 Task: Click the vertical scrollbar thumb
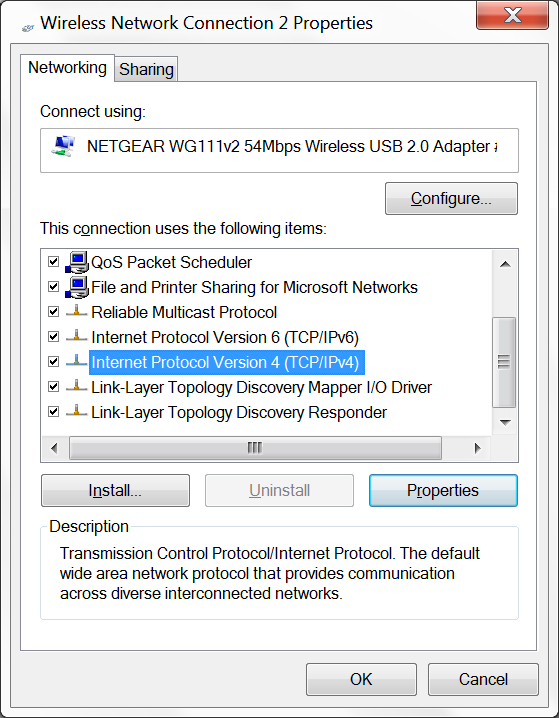click(x=504, y=362)
